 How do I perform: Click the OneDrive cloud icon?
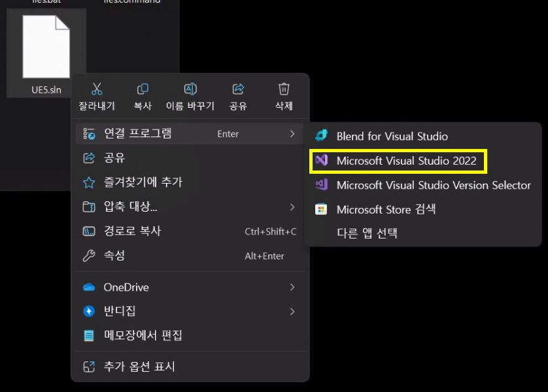point(89,287)
